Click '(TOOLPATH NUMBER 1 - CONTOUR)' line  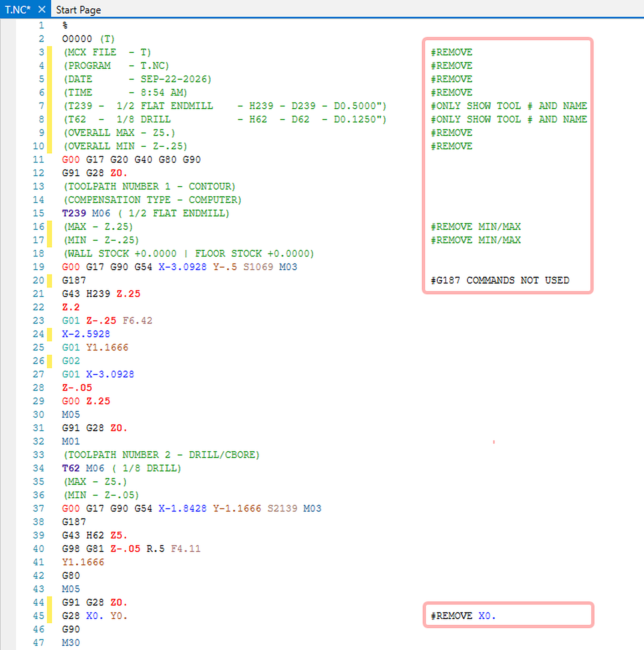tap(149, 186)
